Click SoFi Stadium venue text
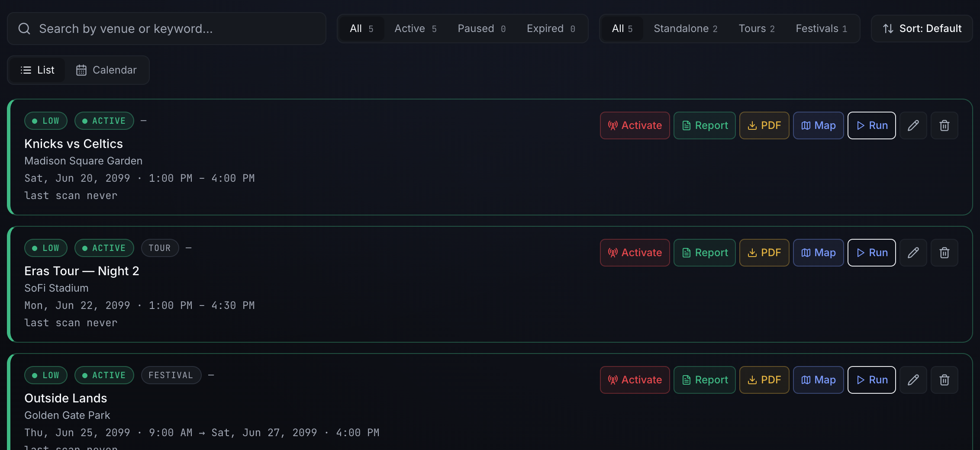Screen dimensions: 980x450 (x=56, y=288)
